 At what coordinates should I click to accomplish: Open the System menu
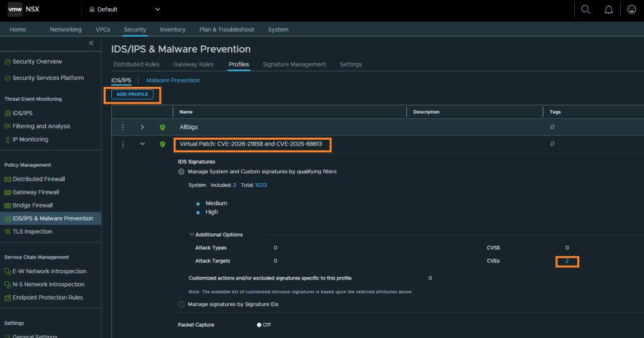point(278,30)
